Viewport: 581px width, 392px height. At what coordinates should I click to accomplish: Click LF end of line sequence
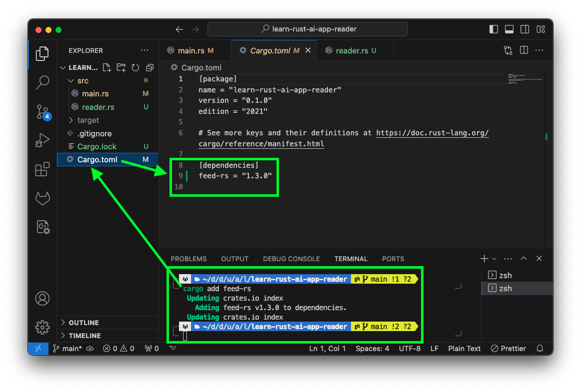point(434,349)
